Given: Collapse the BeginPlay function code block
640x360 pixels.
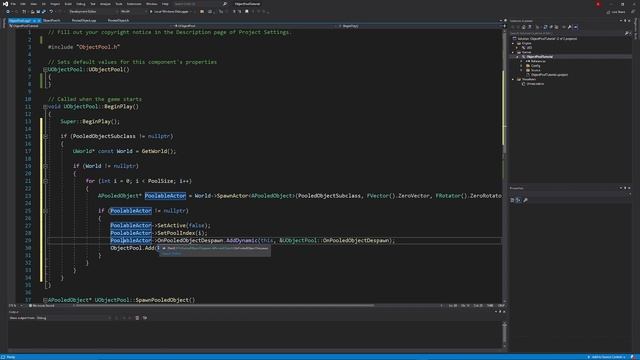Looking at the screenshot, I should point(45,107).
